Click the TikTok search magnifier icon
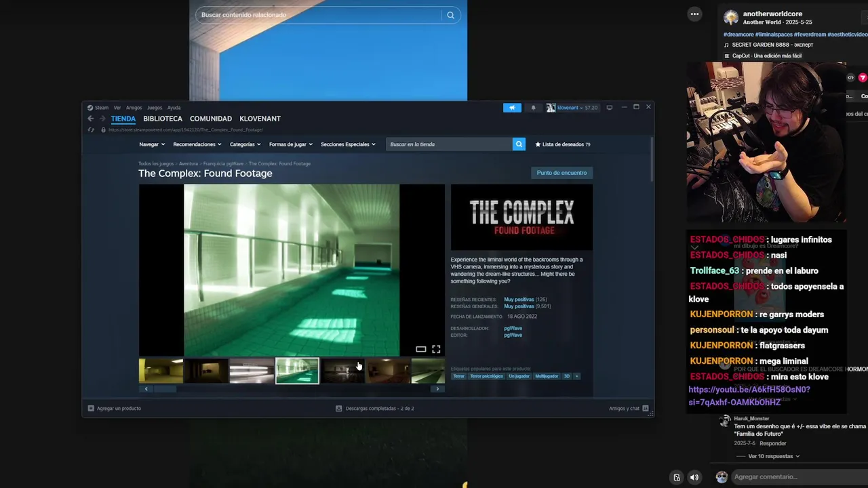This screenshot has height=488, width=868. click(450, 15)
